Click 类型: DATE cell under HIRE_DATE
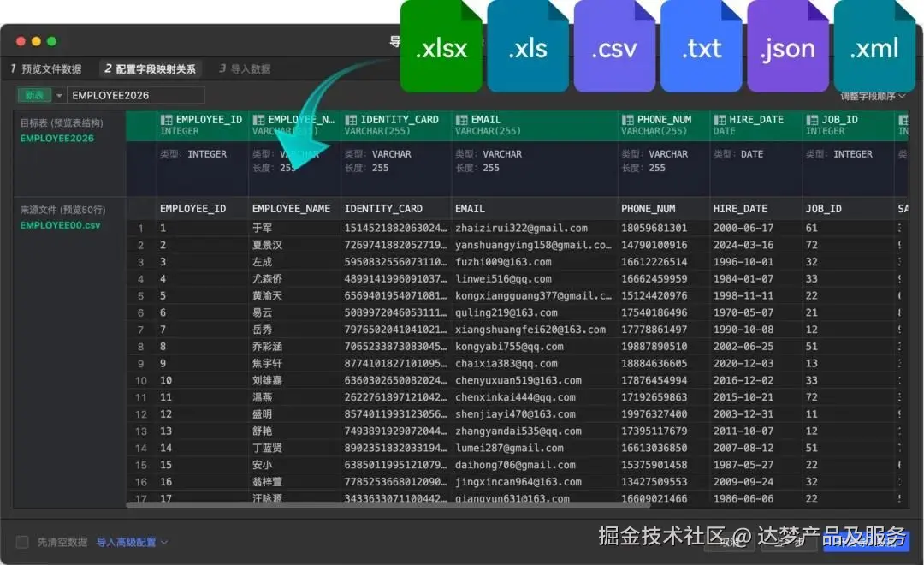Viewport: 924px width, 565px height. coord(738,154)
